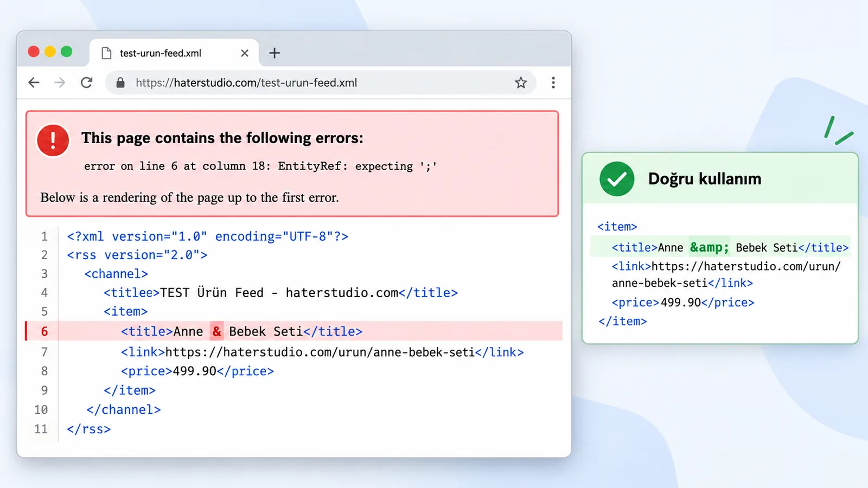This screenshot has height=488, width=868.
Task: Click the padlock site security icon
Action: click(x=120, y=82)
